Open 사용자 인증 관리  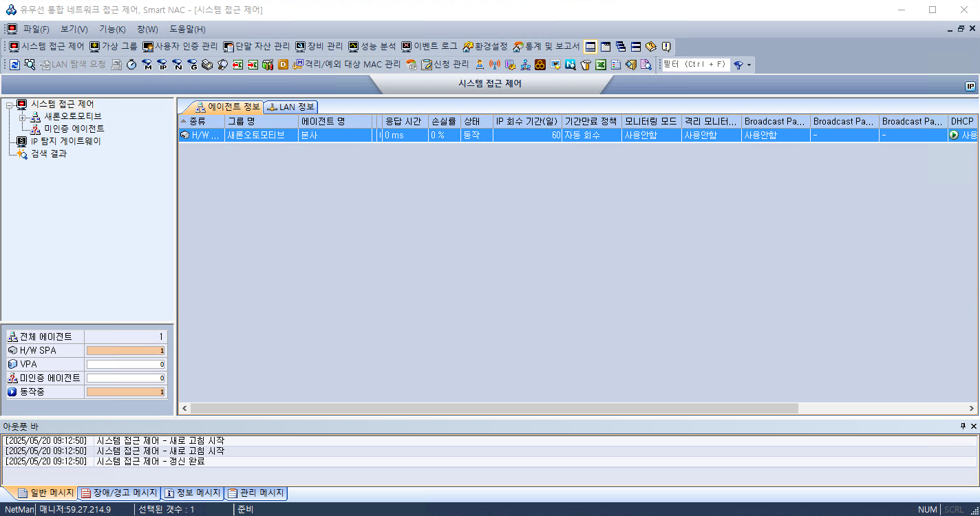pyautogui.click(x=180, y=47)
